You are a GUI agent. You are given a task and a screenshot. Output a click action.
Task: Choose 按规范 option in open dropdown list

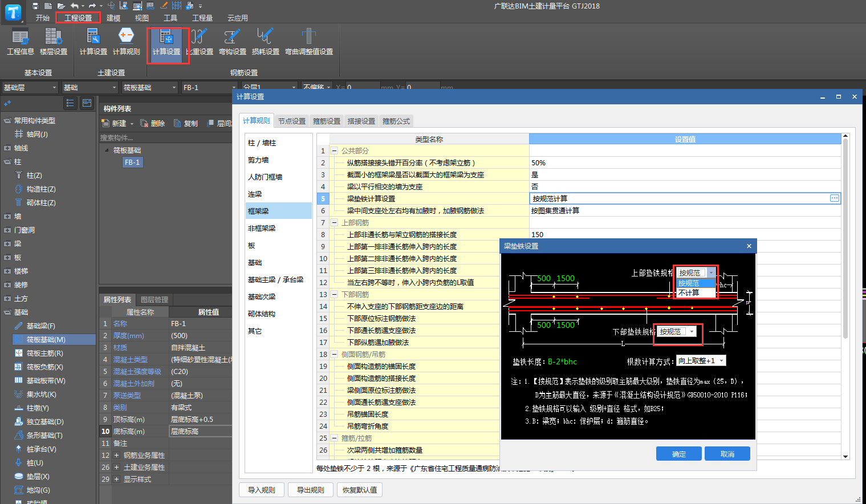pos(696,283)
